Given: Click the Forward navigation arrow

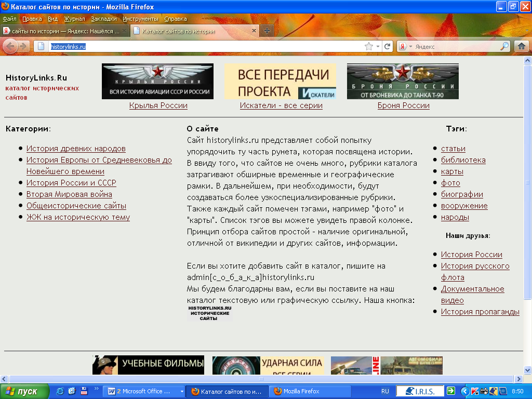Looking at the screenshot, I should [x=23, y=46].
